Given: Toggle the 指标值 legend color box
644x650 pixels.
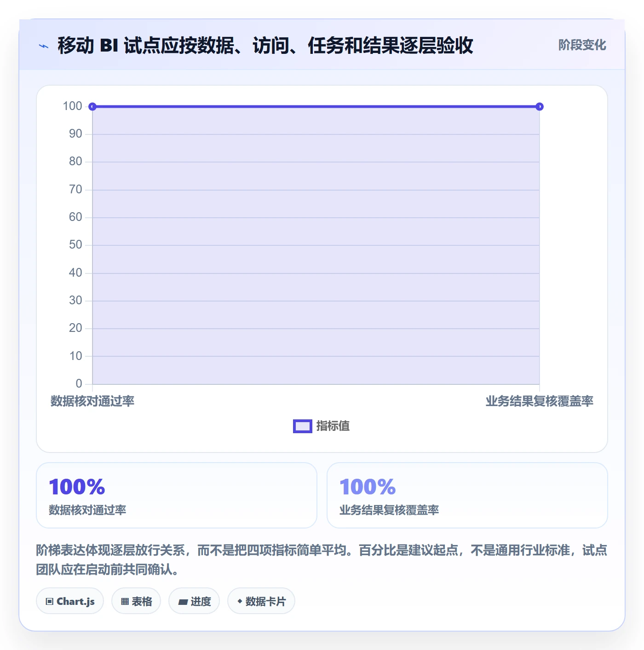Looking at the screenshot, I should 303,426.
